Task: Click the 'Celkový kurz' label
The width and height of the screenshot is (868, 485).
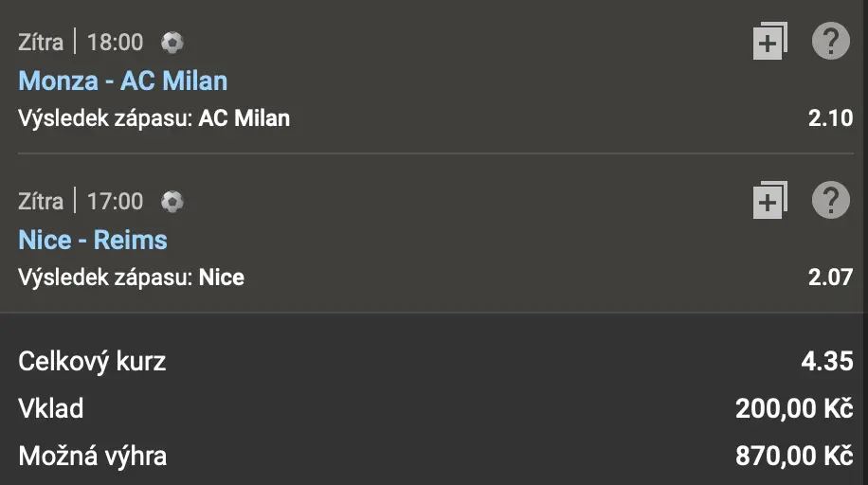Action: (92, 361)
